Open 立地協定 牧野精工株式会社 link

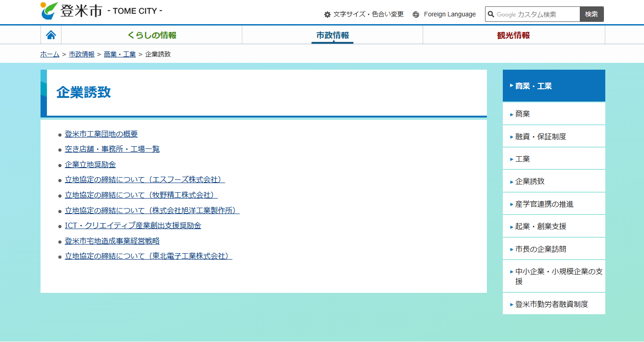[x=141, y=195]
